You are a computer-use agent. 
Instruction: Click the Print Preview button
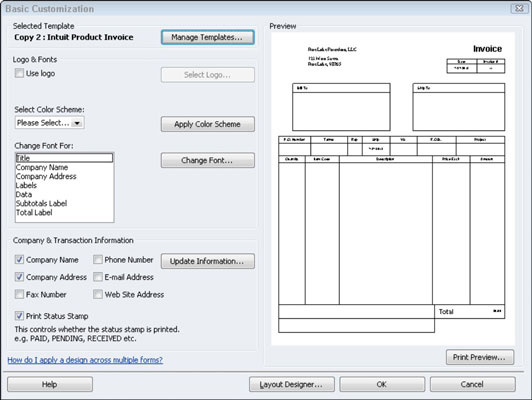tap(480, 357)
